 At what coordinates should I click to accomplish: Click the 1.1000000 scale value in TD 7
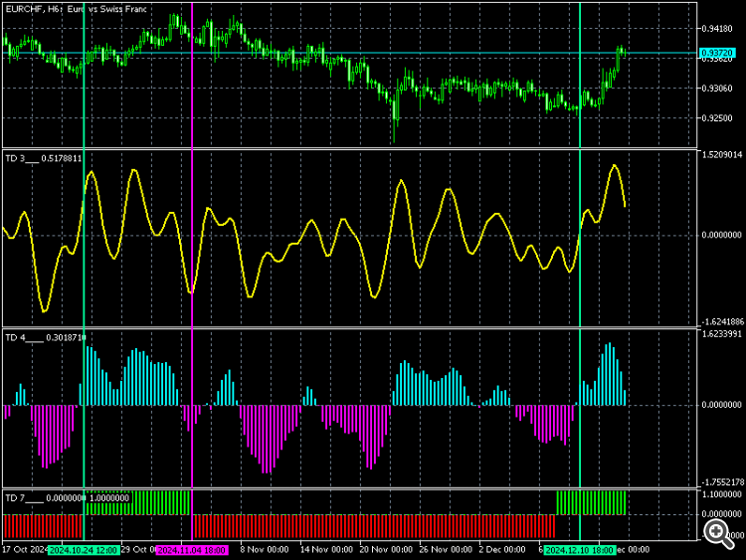721,494
